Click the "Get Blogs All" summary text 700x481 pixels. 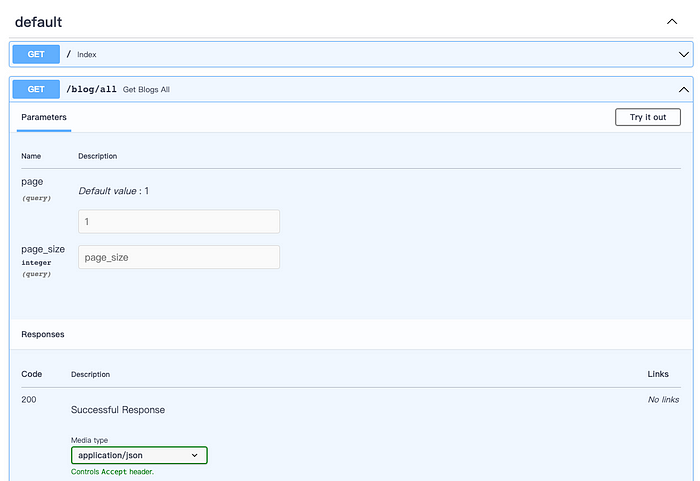[146, 90]
